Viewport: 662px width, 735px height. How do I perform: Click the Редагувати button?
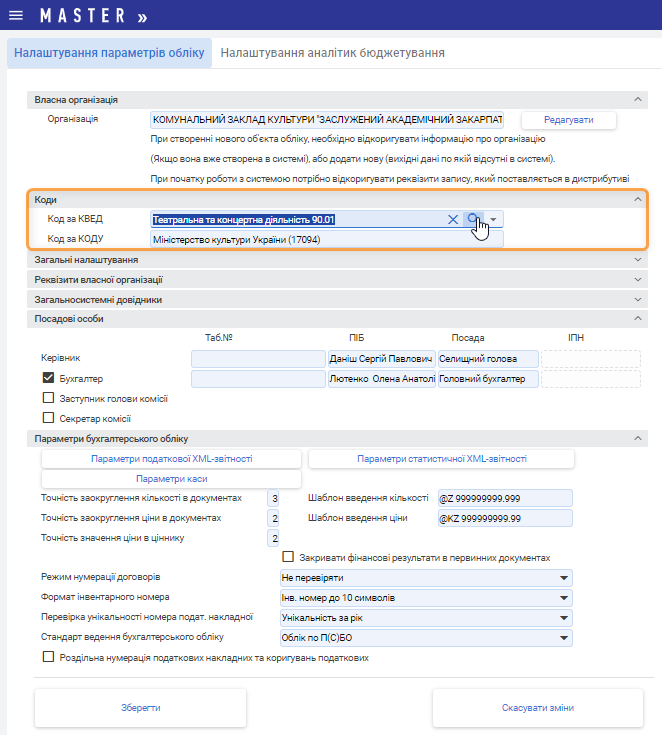click(568, 120)
